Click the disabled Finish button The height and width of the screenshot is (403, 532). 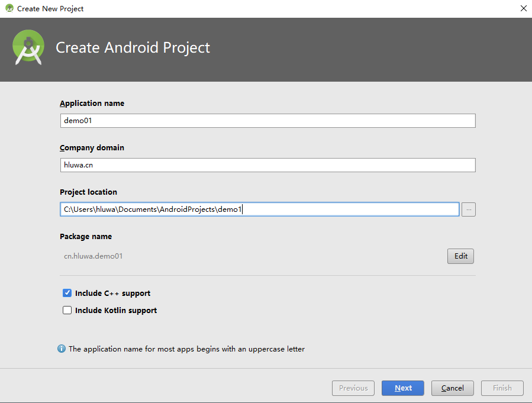(502, 388)
